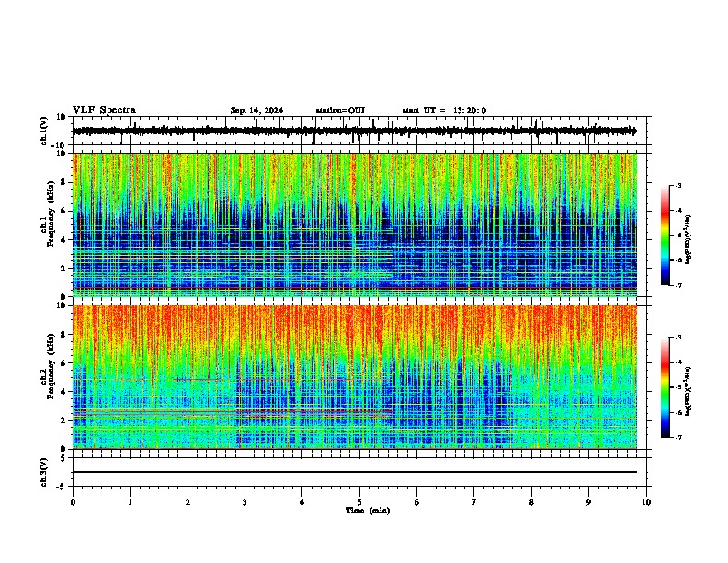The height and width of the screenshot is (563, 728).
Task: Click the '-3' label on ch.1 color bar
Action: (x=677, y=185)
